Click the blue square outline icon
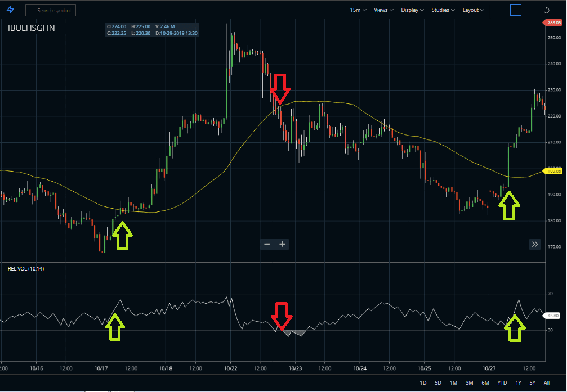This screenshot has height=392, width=567. pyautogui.click(x=516, y=10)
